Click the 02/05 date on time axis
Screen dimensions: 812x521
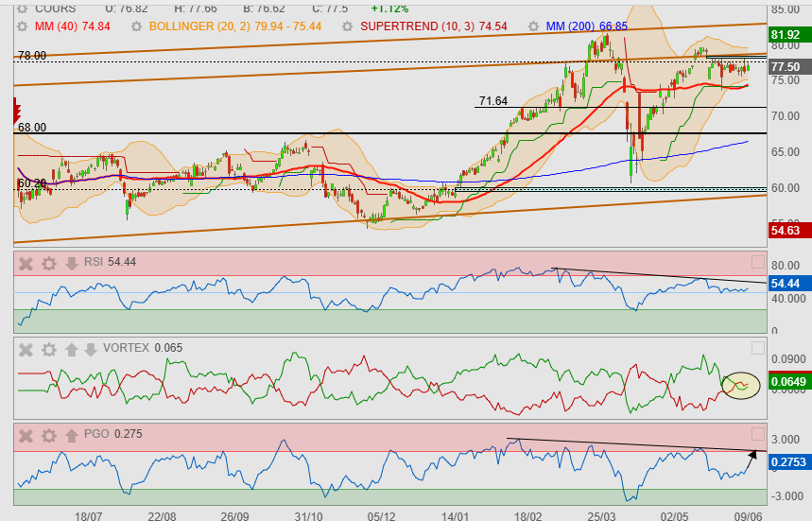674,516
